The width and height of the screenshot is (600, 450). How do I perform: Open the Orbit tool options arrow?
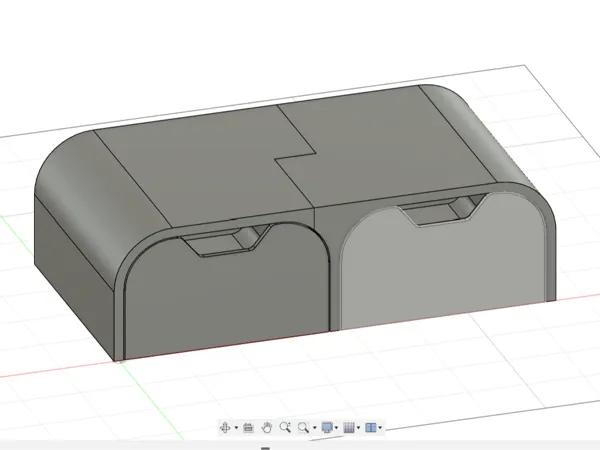click(x=236, y=427)
